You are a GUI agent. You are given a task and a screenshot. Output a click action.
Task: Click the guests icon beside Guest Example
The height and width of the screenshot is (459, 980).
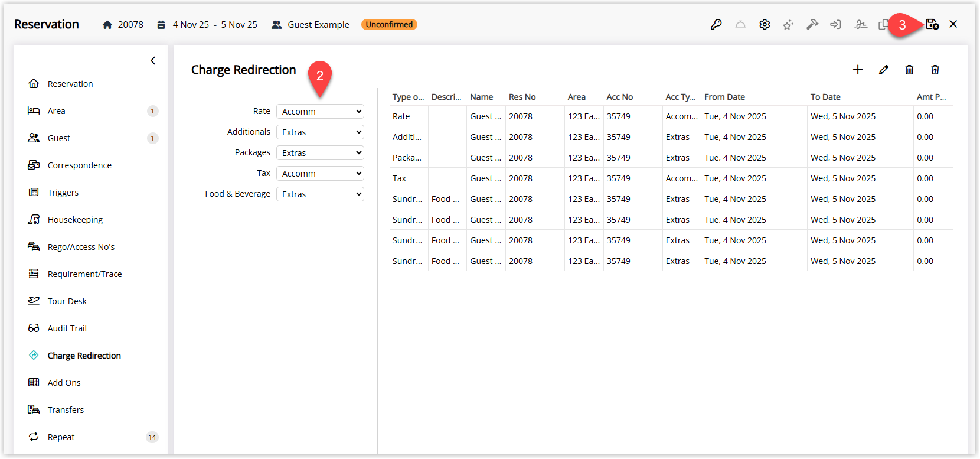pos(276,25)
